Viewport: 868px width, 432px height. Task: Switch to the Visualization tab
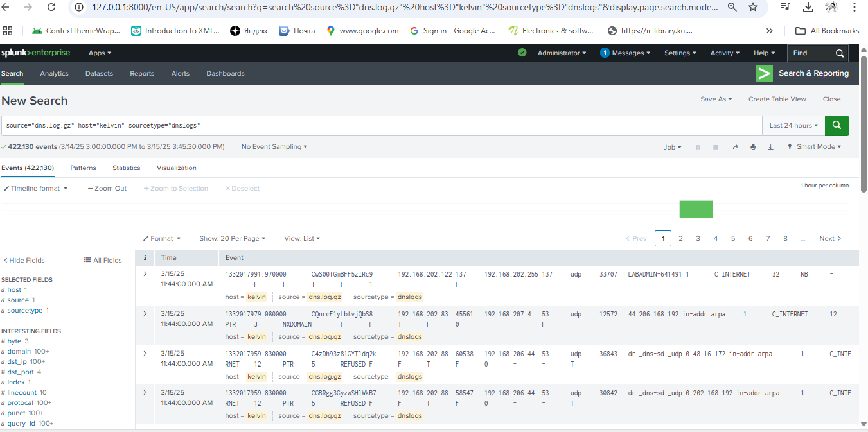tap(177, 168)
